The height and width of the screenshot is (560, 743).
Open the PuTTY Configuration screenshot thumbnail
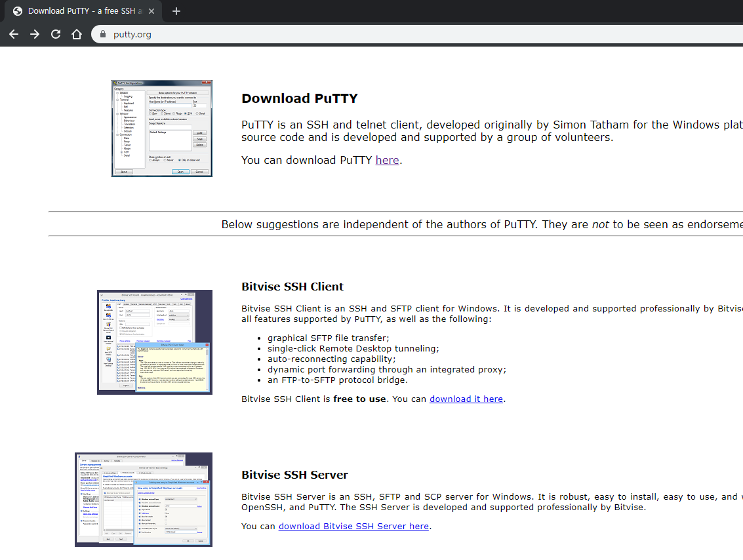(161, 129)
